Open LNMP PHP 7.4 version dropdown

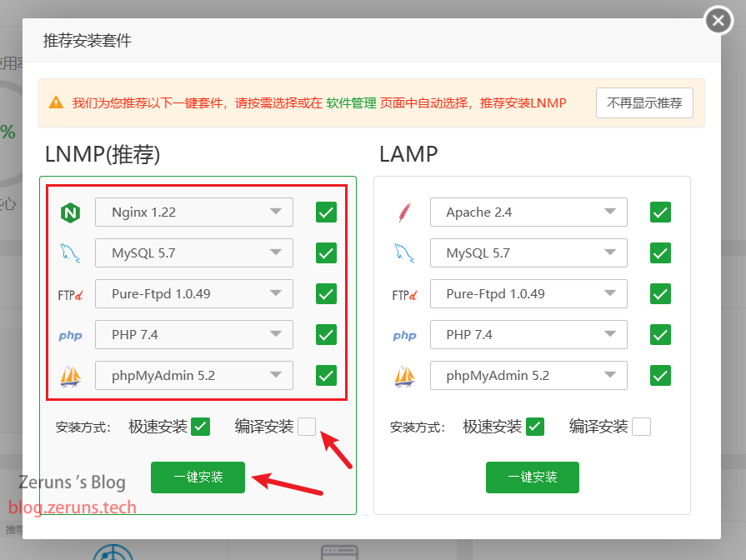(x=194, y=335)
